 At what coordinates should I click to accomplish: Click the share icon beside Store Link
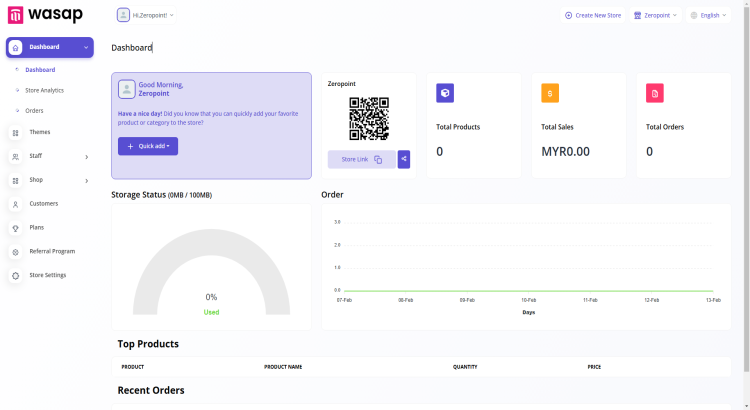click(404, 159)
